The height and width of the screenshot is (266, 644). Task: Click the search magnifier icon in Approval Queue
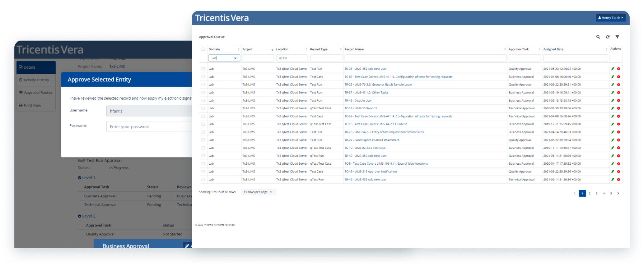click(x=598, y=37)
